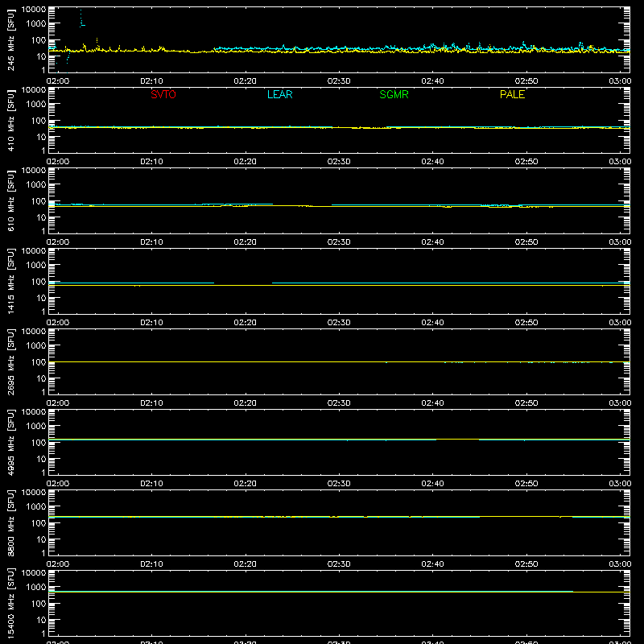Click the 02:30 time label below 8800 MHz plot
644x644 pixels.
339,564
